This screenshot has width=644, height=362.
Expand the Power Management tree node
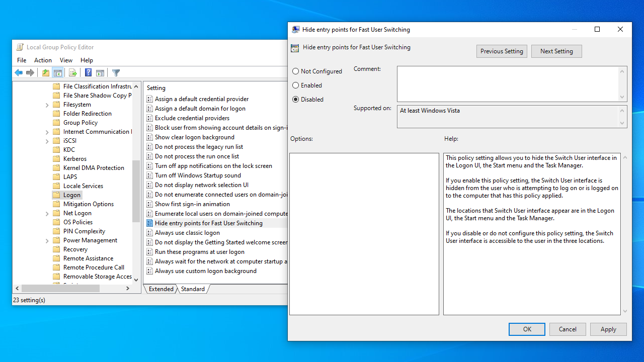tap(47, 241)
